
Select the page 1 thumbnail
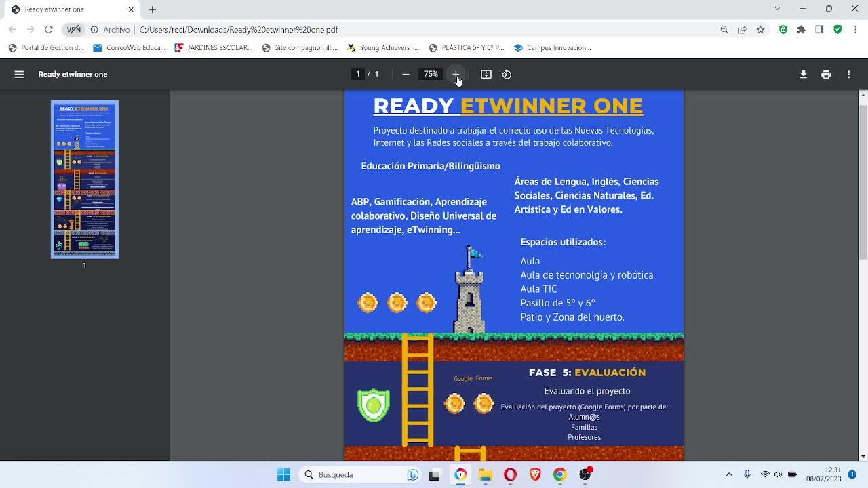[85, 180]
